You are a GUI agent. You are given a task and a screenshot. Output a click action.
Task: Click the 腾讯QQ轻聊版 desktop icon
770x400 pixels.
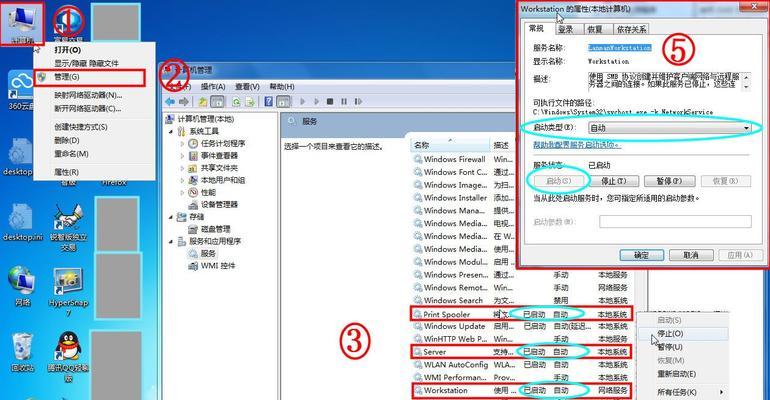click(68, 357)
